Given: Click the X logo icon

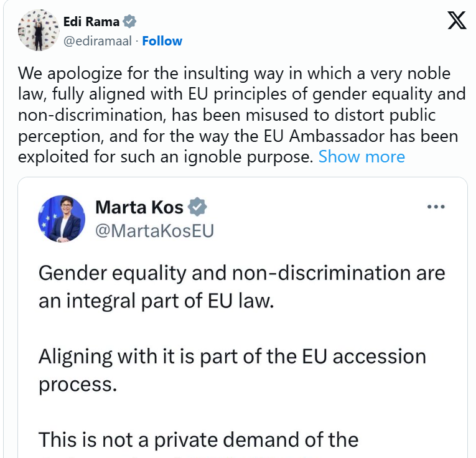Looking at the screenshot, I should point(457,22).
